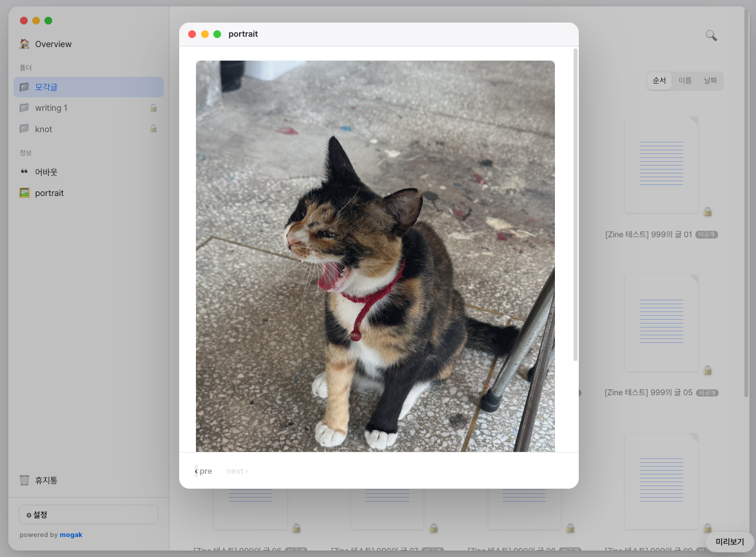Image resolution: width=756 pixels, height=557 pixels.
Task: Close the portrait window
Action: (x=192, y=34)
